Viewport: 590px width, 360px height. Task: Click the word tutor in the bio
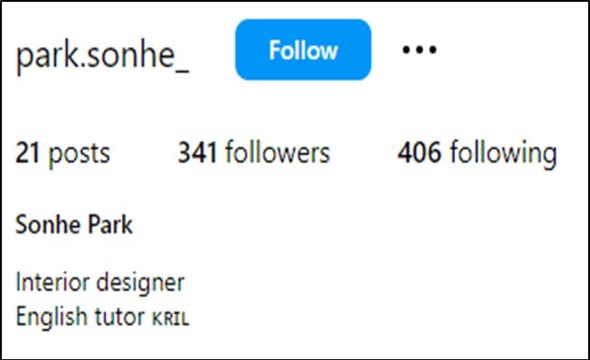tap(119, 316)
